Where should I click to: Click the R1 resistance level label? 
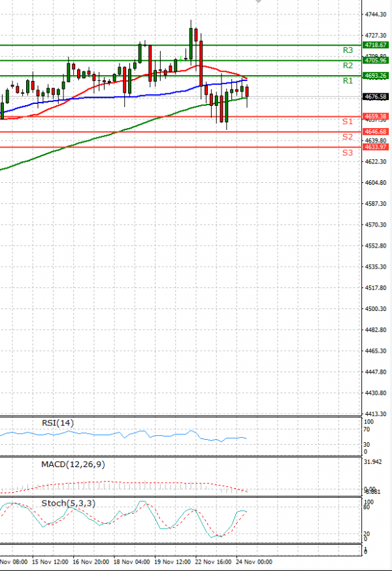point(348,81)
